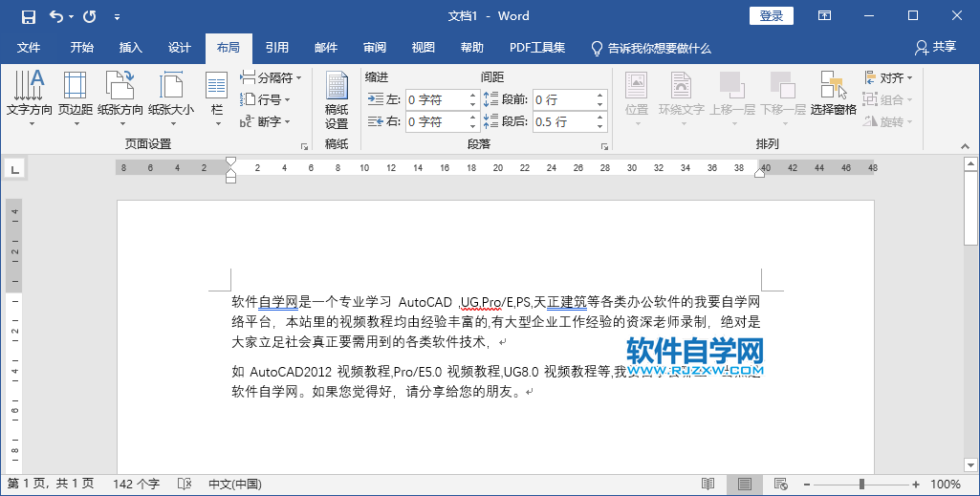Open 选择窗格 selection pane
This screenshot has width=980, height=496.
tap(833, 94)
